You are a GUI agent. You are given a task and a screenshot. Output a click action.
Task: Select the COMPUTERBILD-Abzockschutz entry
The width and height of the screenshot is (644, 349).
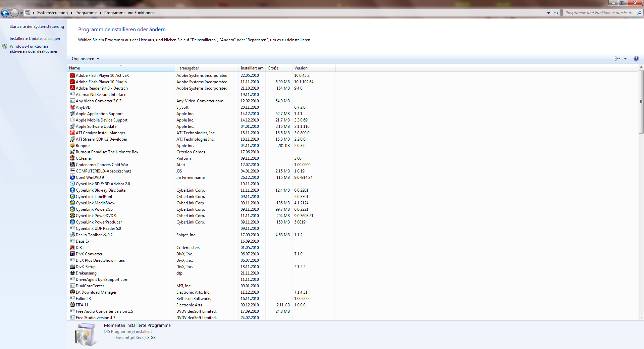[x=201, y=171]
